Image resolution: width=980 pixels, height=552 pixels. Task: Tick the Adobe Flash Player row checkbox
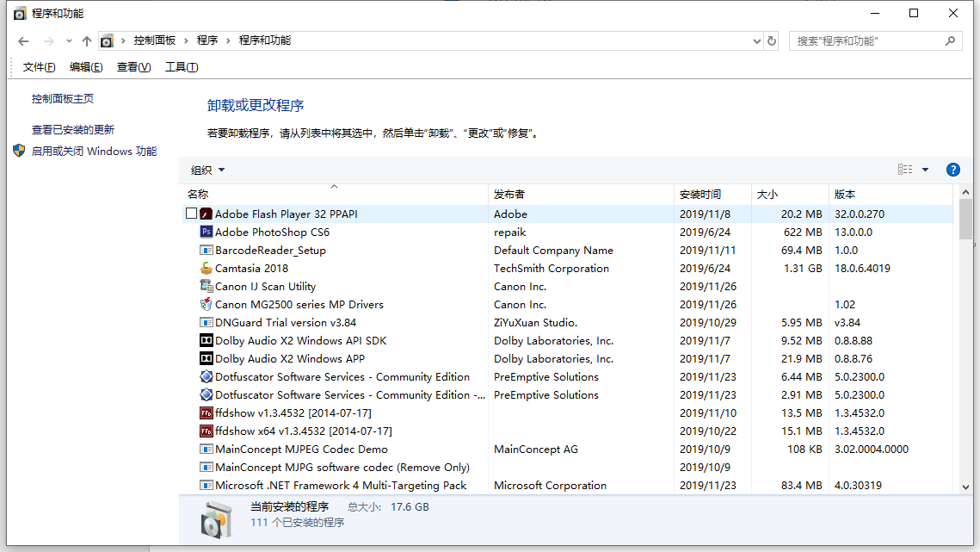pyautogui.click(x=191, y=214)
